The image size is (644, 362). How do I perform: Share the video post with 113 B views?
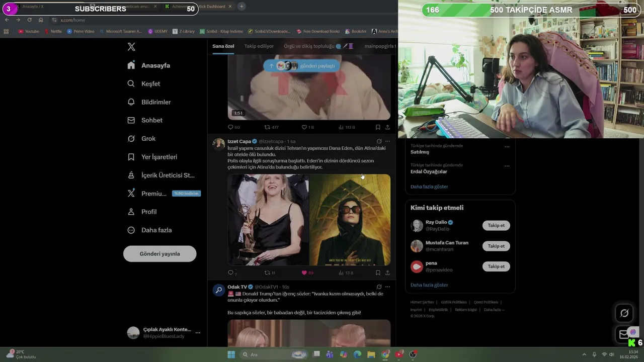click(387, 127)
